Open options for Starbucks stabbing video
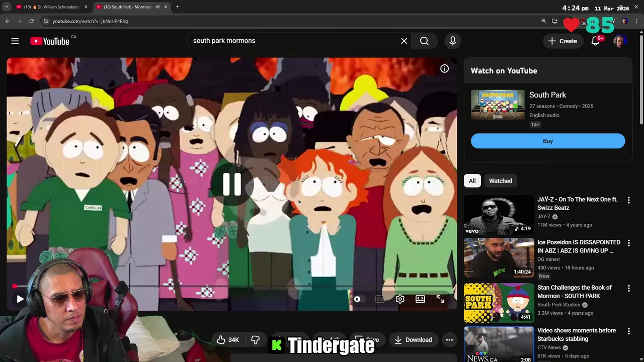The image size is (644, 362). (x=628, y=332)
